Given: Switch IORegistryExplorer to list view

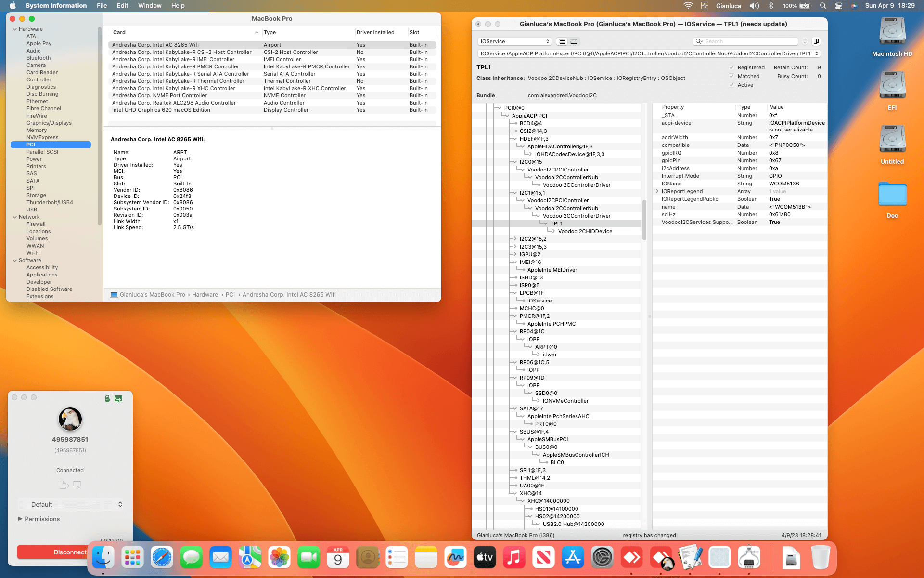Looking at the screenshot, I should pyautogui.click(x=562, y=41).
